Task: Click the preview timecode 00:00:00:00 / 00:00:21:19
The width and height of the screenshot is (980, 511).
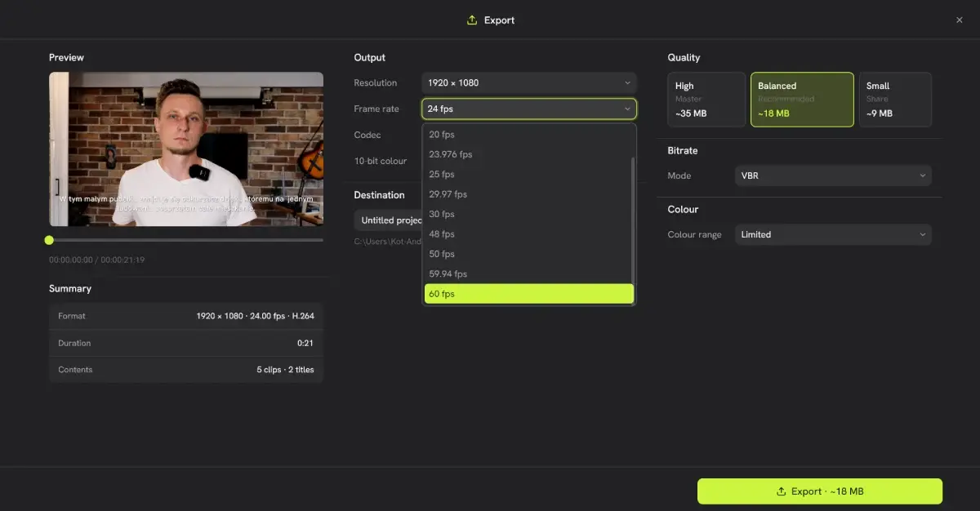Action: tap(97, 260)
